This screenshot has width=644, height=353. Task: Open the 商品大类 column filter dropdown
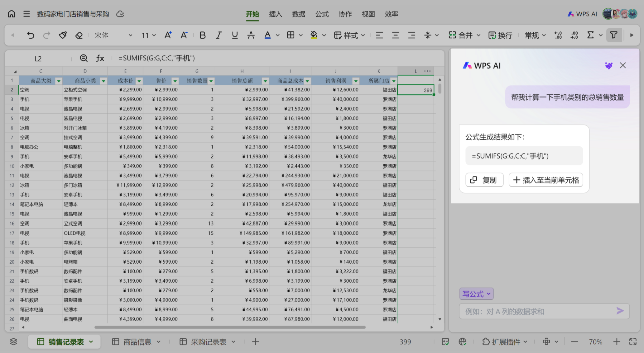(58, 81)
